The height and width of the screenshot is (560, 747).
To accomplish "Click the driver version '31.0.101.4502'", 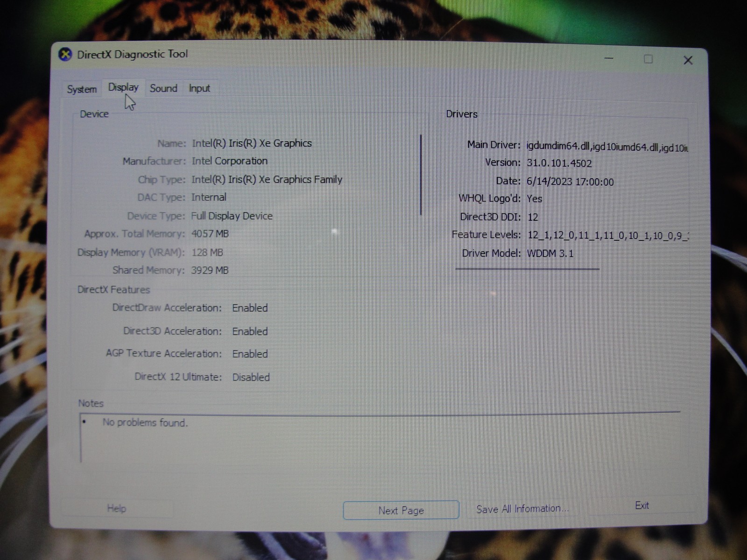I will pos(559,163).
